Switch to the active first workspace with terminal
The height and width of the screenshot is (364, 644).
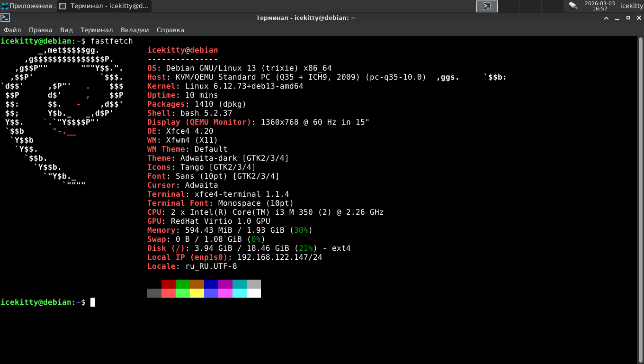[x=487, y=6]
